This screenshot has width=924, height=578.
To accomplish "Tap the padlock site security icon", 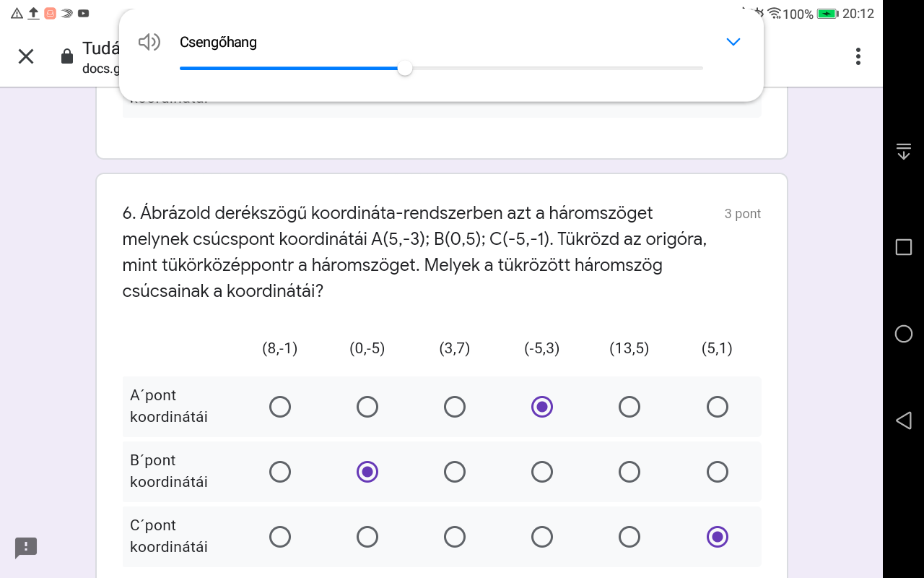I will click(67, 56).
